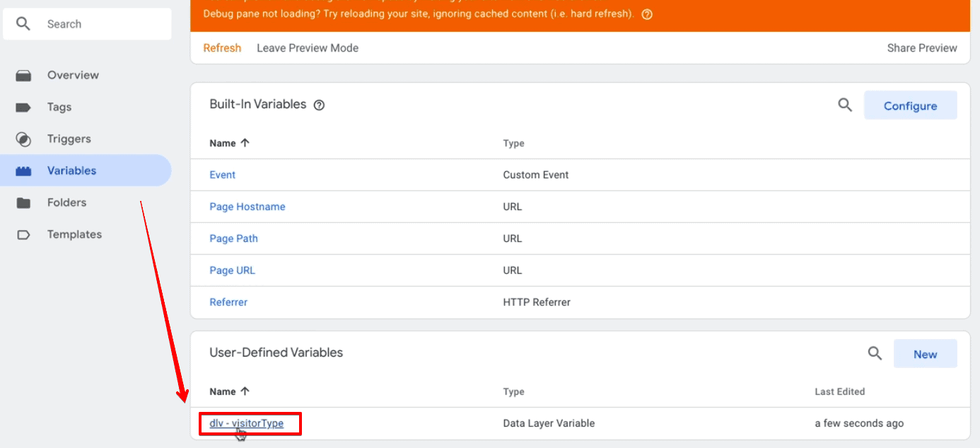Open search for User-Defined Variables
This screenshot has height=448, width=980.
875,352
